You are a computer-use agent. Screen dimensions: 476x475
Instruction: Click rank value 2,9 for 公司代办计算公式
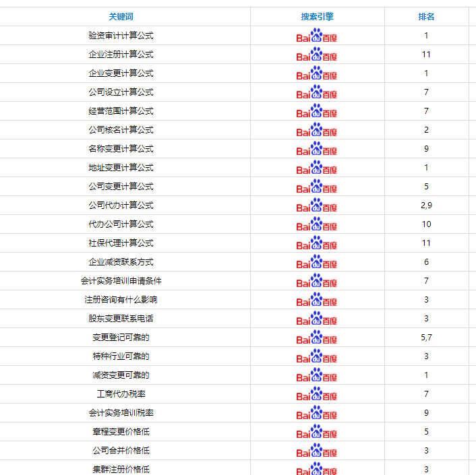[426, 205]
